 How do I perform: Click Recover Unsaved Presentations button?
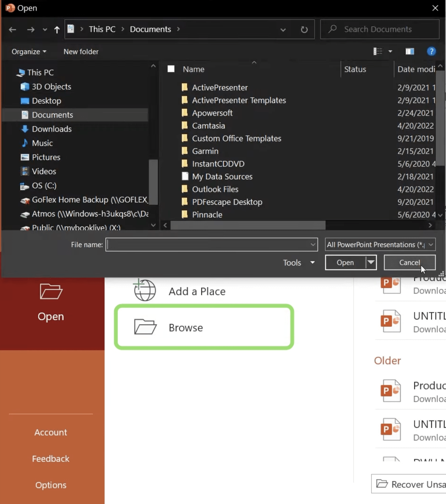tap(409, 484)
